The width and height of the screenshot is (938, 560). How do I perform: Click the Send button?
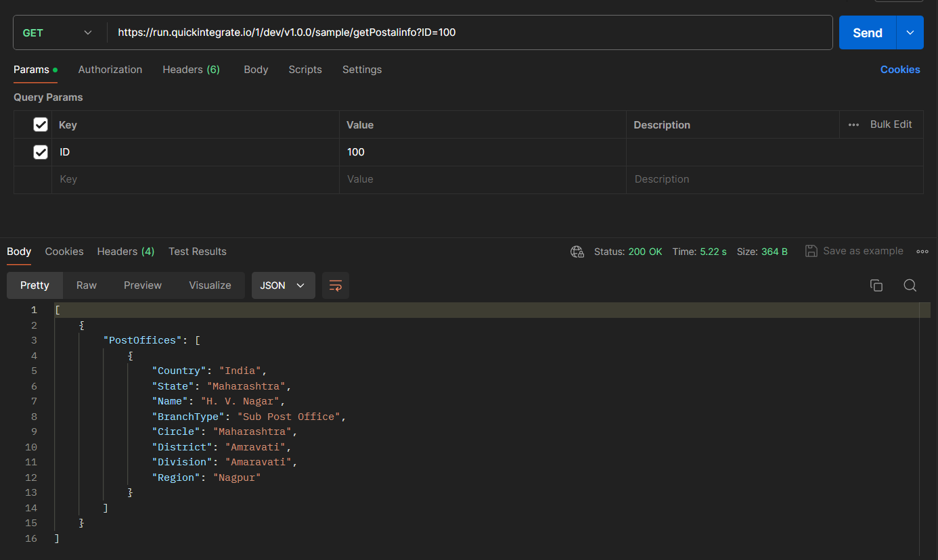pos(868,32)
